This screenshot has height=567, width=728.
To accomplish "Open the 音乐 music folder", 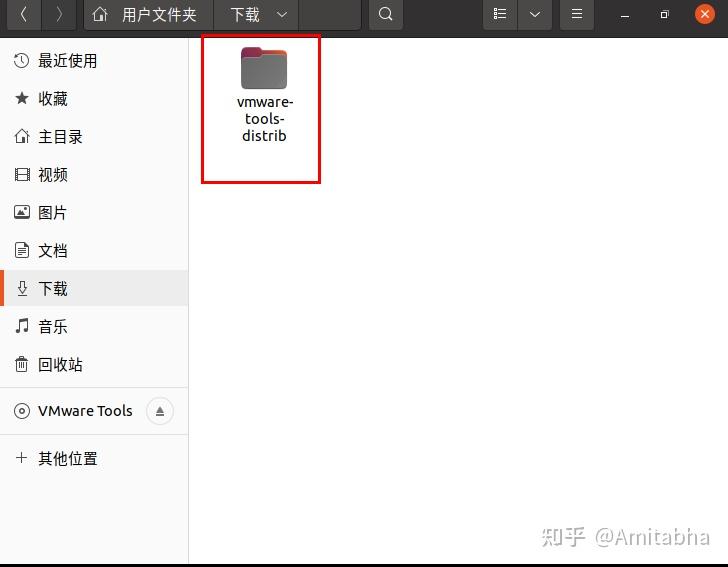I will click(x=94, y=326).
